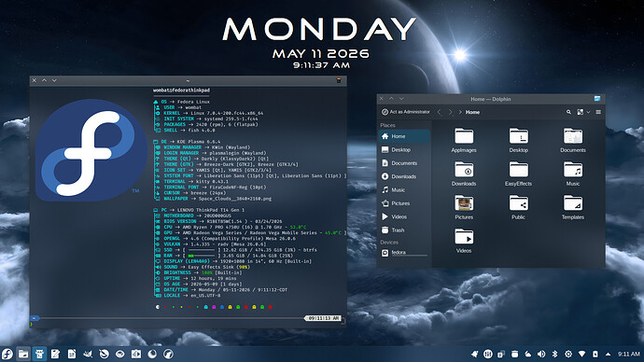Select the Pictures folder in file view
Screen dimensions: 644x362
click(x=464, y=207)
